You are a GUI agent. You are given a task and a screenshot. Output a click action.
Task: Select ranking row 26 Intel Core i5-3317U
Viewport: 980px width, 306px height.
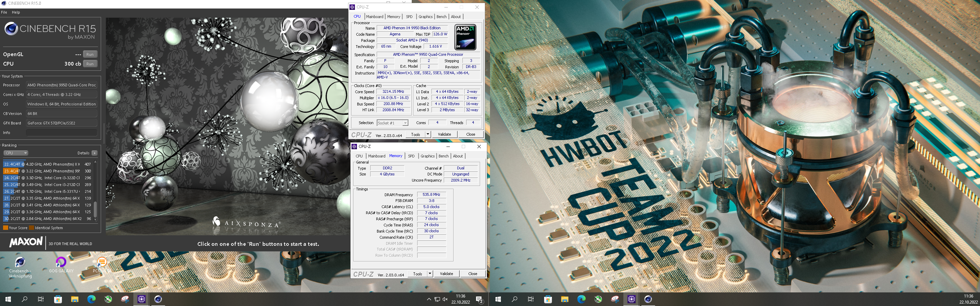pos(48,191)
